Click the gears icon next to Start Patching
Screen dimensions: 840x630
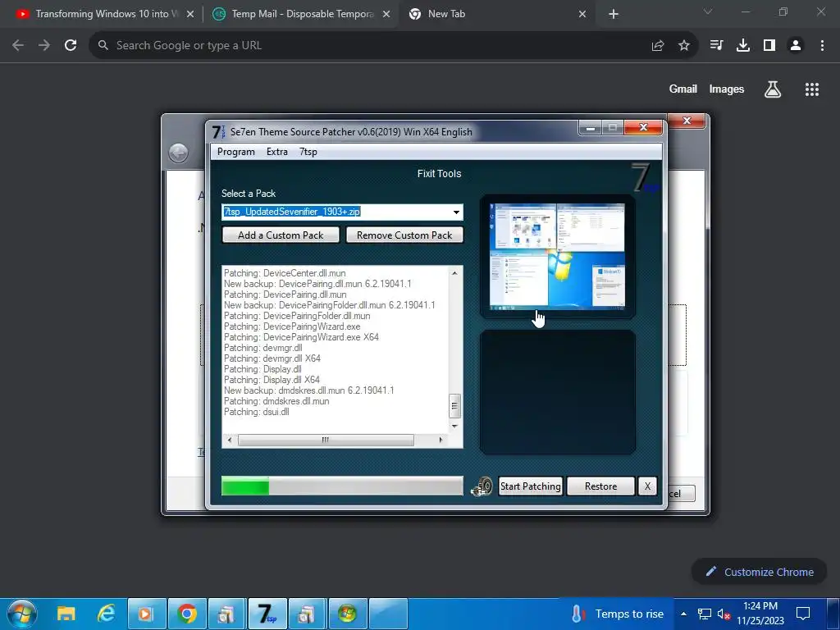482,486
